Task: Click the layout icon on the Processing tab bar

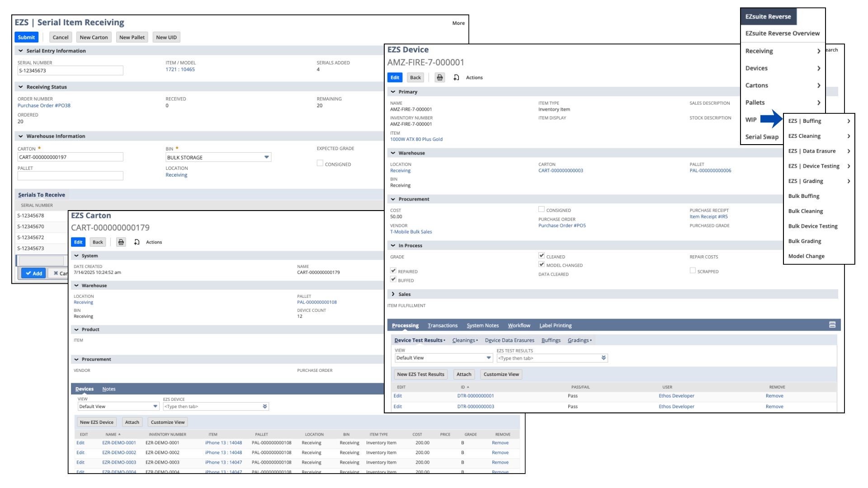Action: tap(832, 325)
